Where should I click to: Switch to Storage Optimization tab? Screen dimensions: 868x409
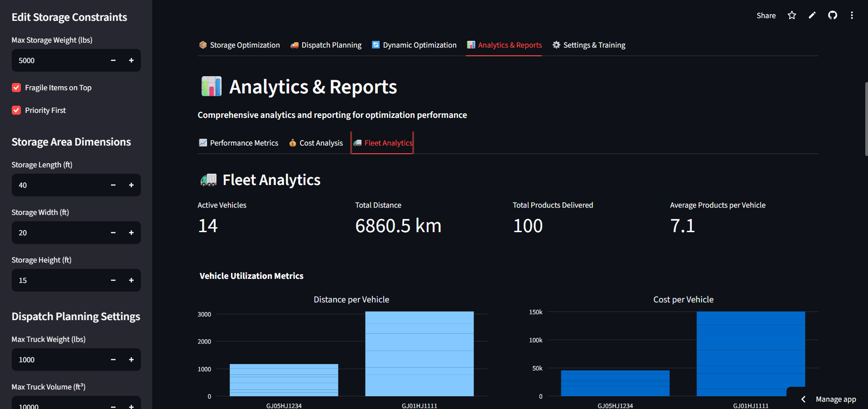click(239, 45)
